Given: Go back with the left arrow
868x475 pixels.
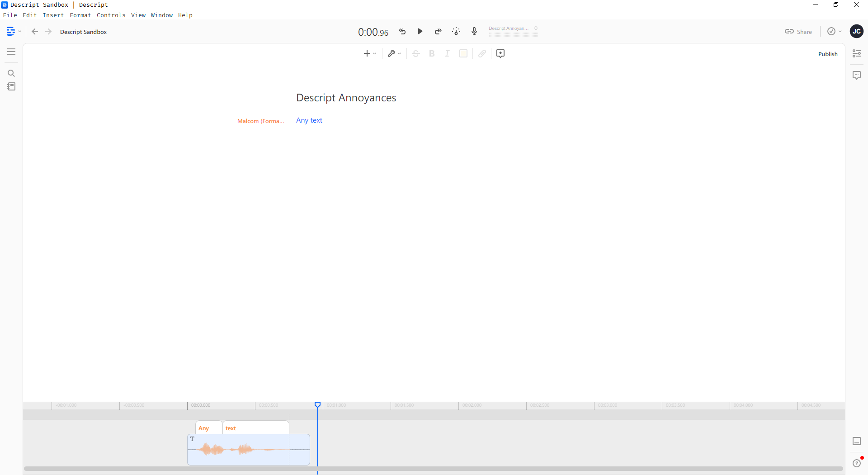Looking at the screenshot, I should [35, 32].
